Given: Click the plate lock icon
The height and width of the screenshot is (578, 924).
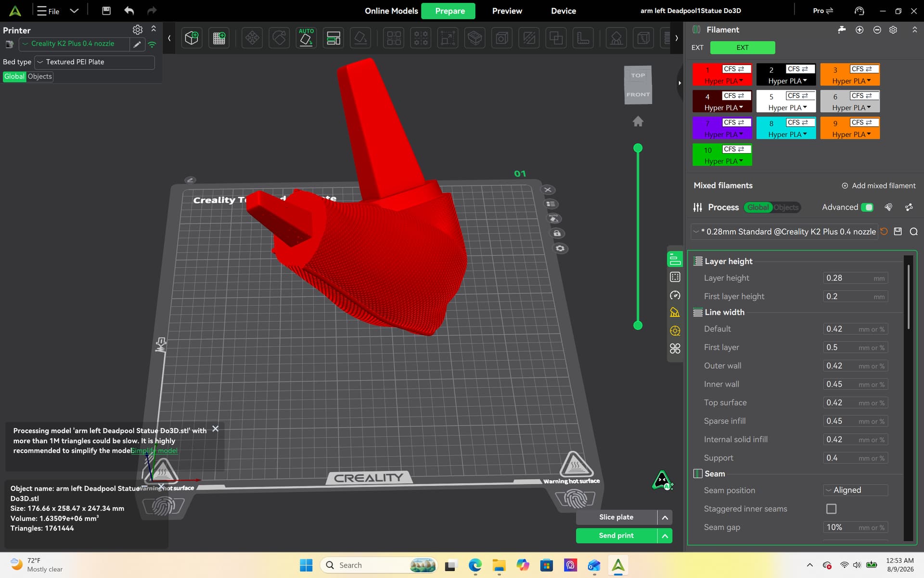Looking at the screenshot, I should (x=557, y=234).
